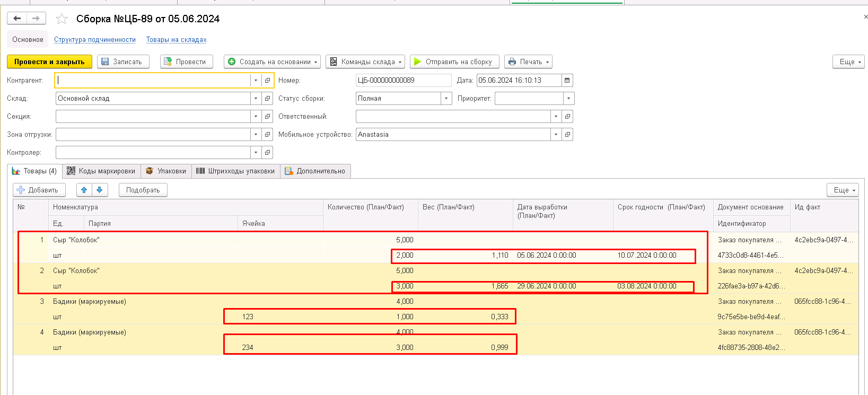Open the Мобильное устройство item form icon
868x395 pixels.
click(x=568, y=135)
